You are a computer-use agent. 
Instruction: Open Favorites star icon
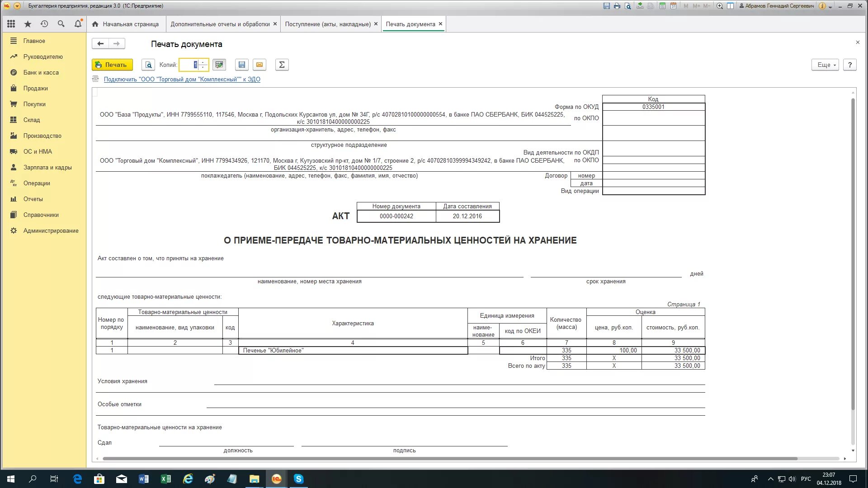[x=28, y=24]
